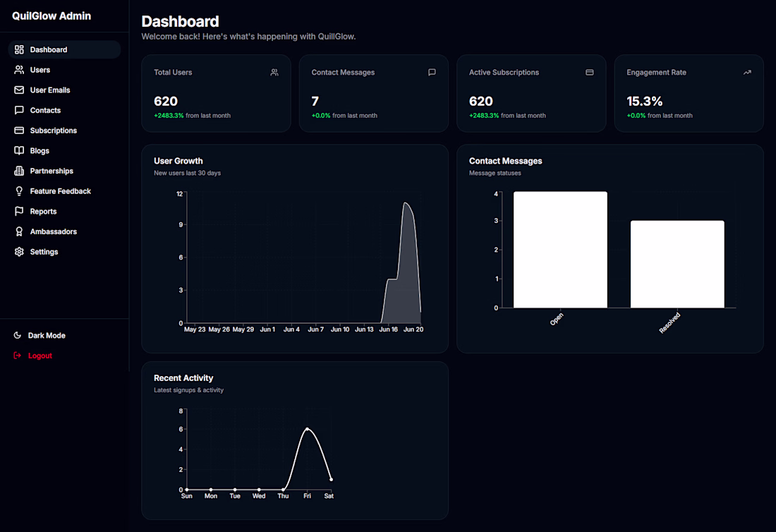This screenshot has width=776, height=532.
Task: Click the red Logout arrow icon
Action: coord(18,356)
